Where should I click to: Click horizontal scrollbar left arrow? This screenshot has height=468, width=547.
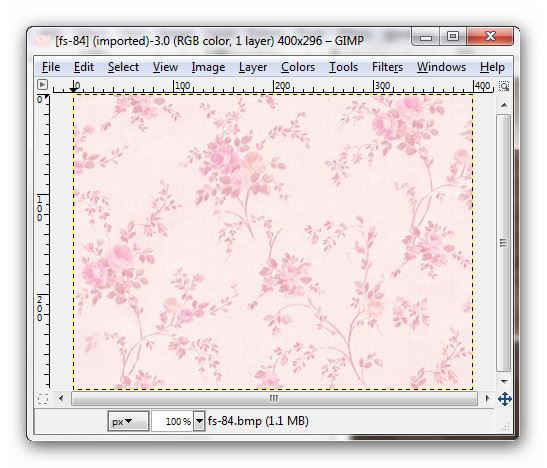[x=61, y=398]
